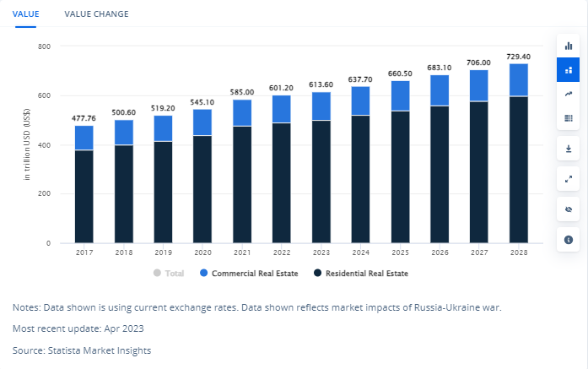
Task: Click the blue Commercial Real Estate legend dot
Action: 204,274
